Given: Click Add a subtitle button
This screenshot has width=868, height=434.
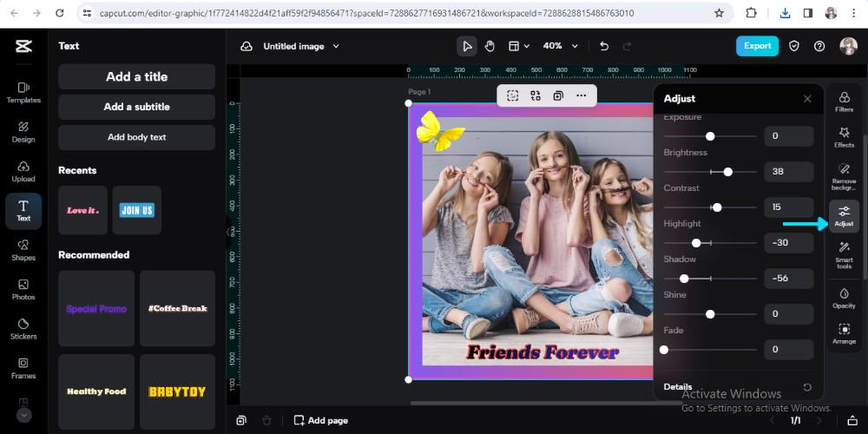Looking at the screenshot, I should [137, 107].
